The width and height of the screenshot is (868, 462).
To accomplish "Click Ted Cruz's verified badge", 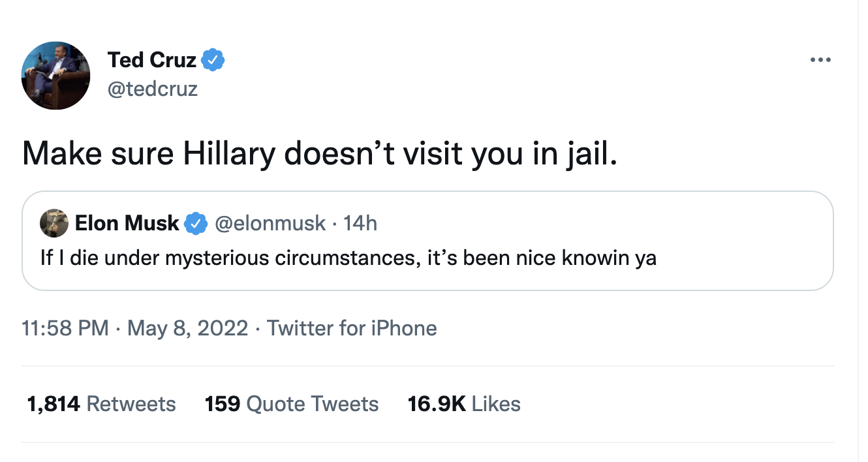I will point(213,61).
